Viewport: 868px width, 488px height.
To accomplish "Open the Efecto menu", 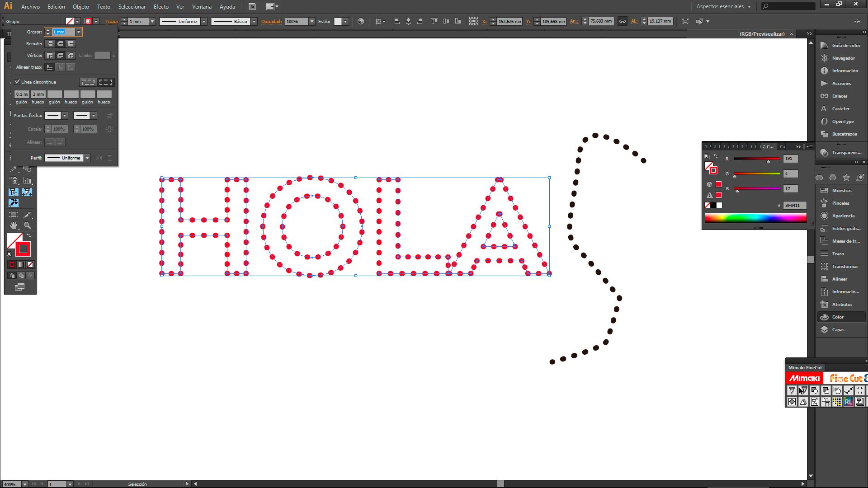I will pos(161,7).
